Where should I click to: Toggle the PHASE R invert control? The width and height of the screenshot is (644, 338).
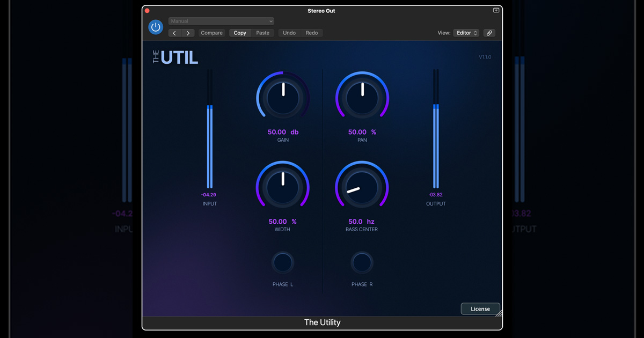(362, 262)
